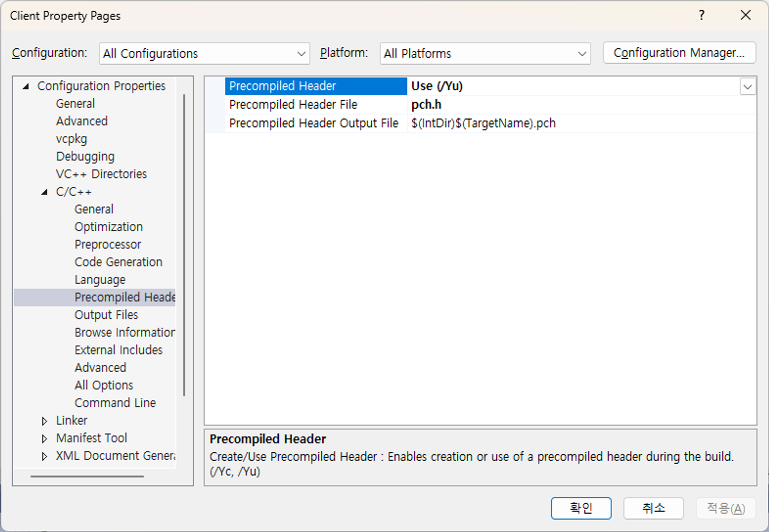Screen dimensions: 769x532
Task: Expand the Linker tree node
Action: [x=44, y=421]
